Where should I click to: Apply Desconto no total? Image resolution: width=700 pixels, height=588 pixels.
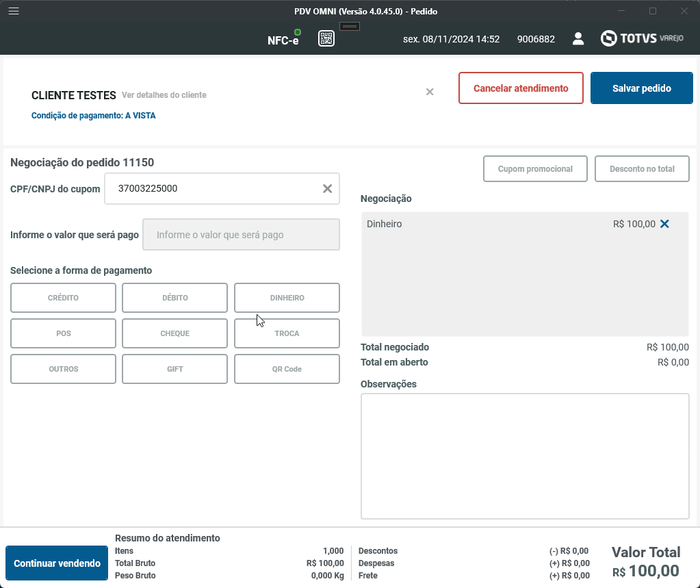642,169
